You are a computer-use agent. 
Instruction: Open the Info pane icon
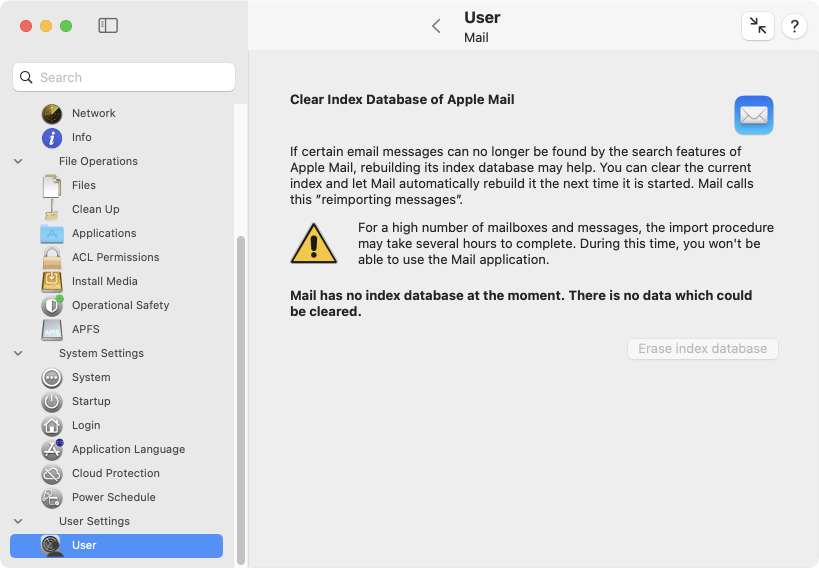point(52,137)
